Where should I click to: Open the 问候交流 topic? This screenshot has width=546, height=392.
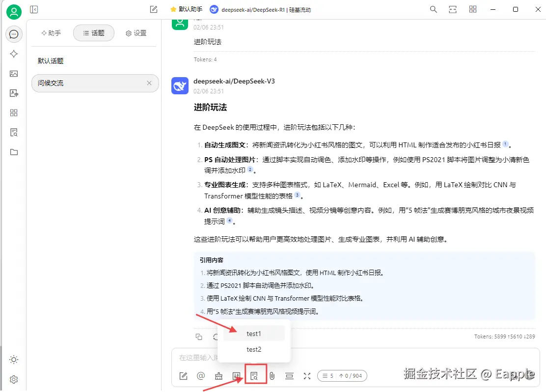pos(95,83)
